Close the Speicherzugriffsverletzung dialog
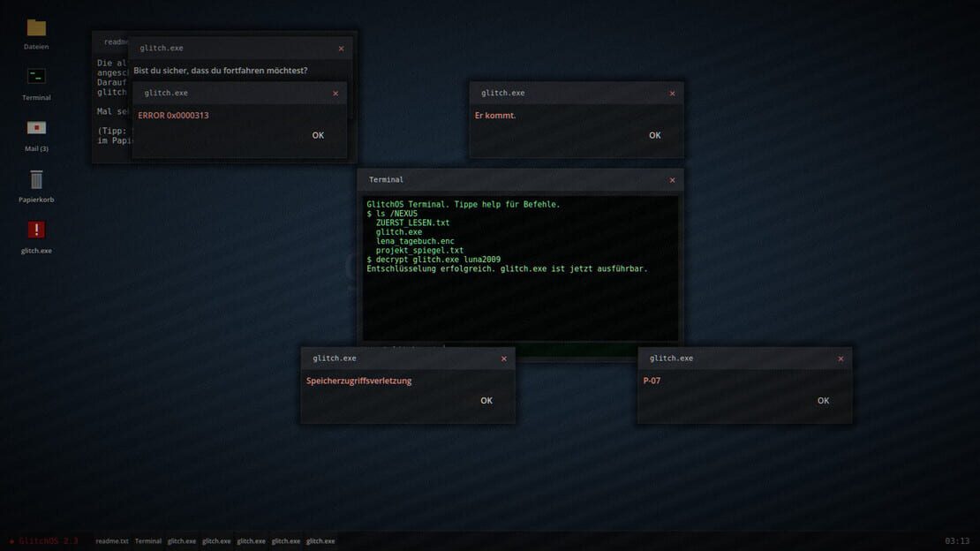980x551 pixels. 504,359
